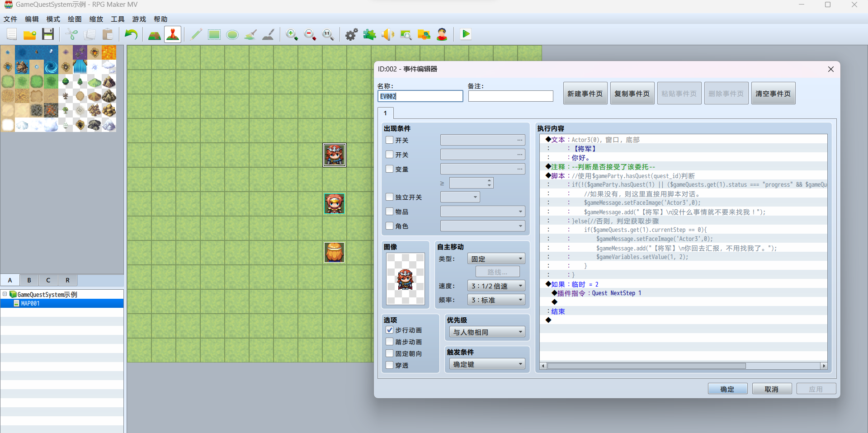
Task: Open Plugin Manager puzzle icon
Action: (370, 34)
